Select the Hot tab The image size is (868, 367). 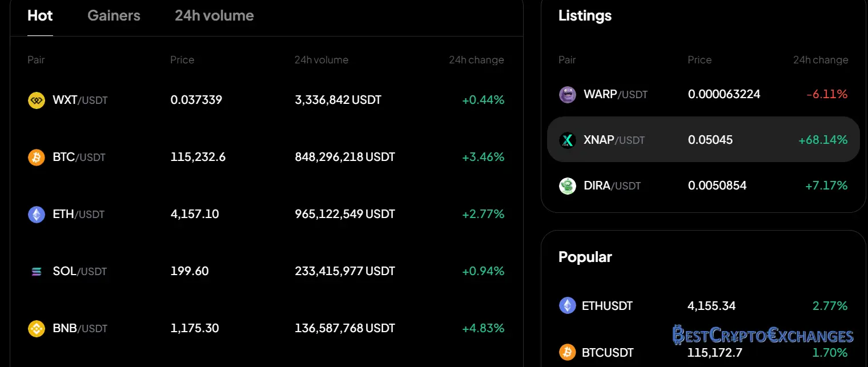[x=40, y=16]
